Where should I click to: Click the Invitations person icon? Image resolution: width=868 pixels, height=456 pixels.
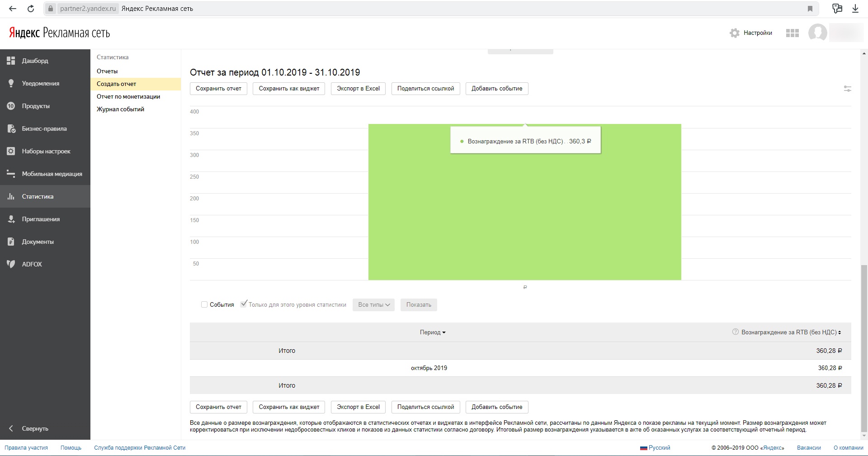coord(11,219)
